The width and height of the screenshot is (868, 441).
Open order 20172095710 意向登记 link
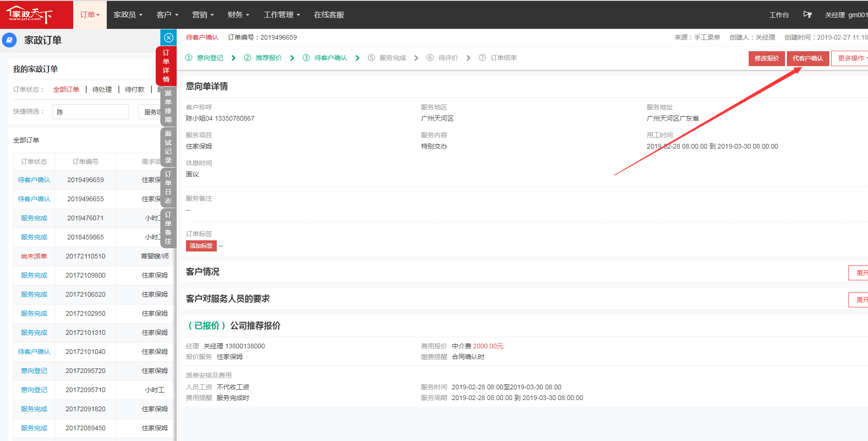(x=34, y=390)
